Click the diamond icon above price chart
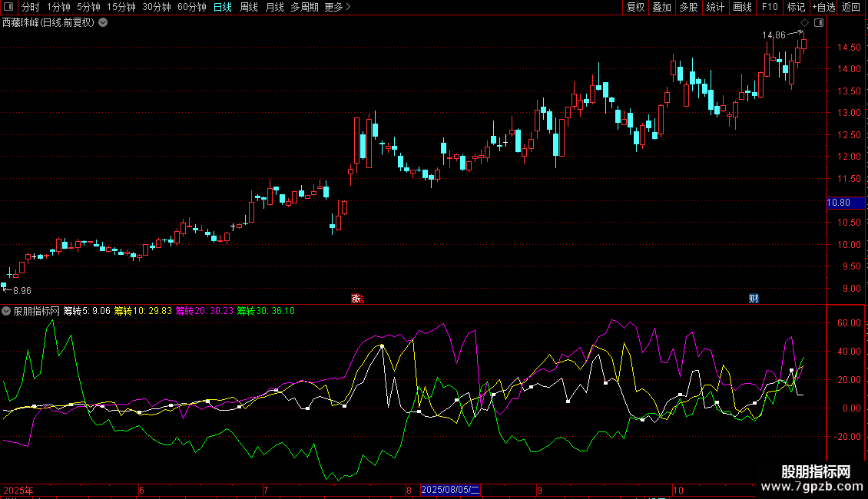This screenshot has height=499, width=868. pos(804,23)
